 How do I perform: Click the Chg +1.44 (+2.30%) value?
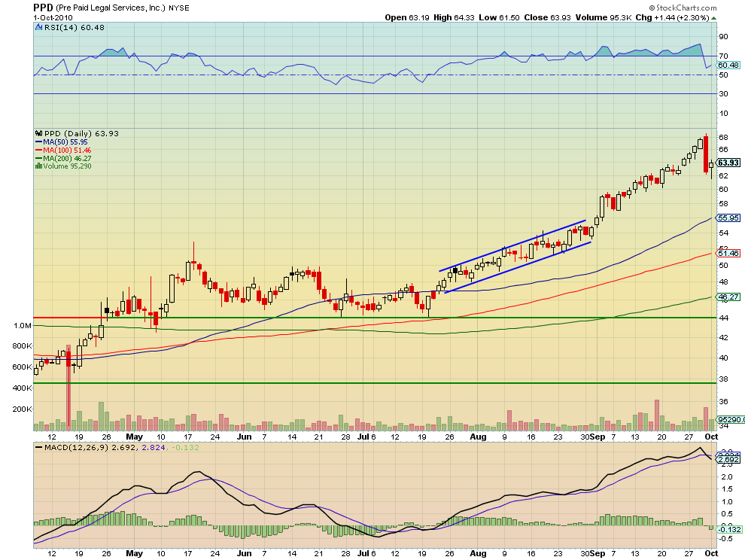tap(672, 17)
